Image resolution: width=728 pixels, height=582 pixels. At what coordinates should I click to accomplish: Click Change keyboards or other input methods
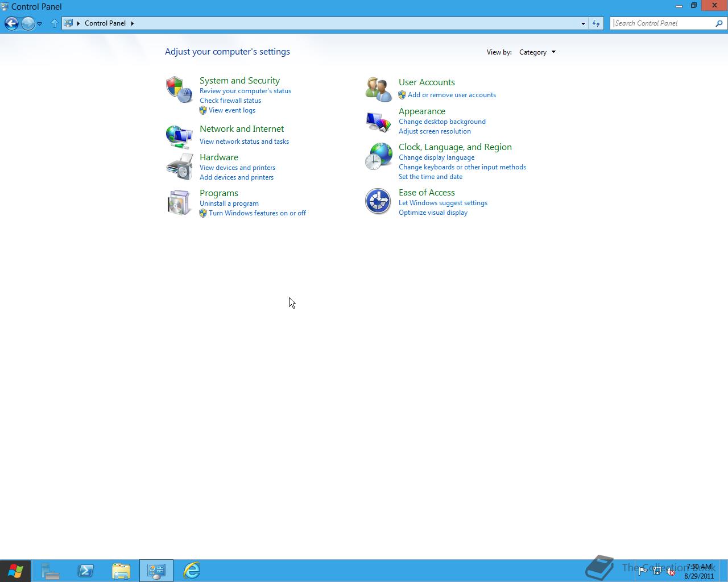462,167
